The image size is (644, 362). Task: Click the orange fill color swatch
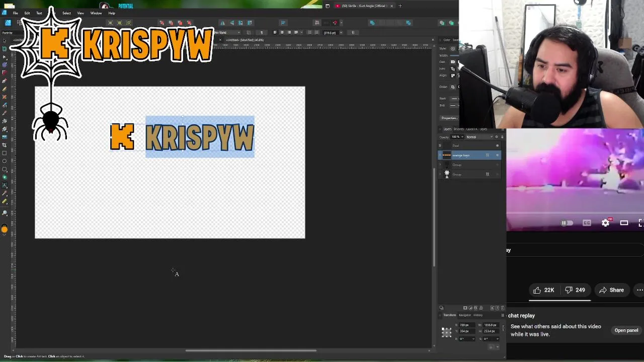5,230
